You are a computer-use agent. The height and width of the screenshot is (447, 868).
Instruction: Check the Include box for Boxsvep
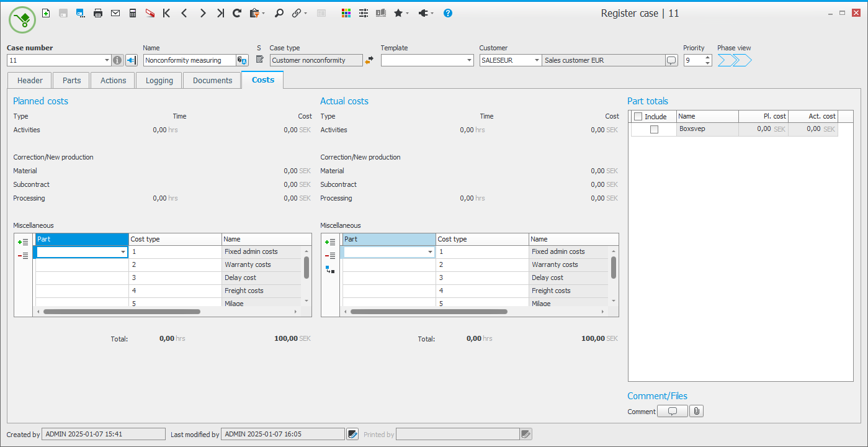654,129
